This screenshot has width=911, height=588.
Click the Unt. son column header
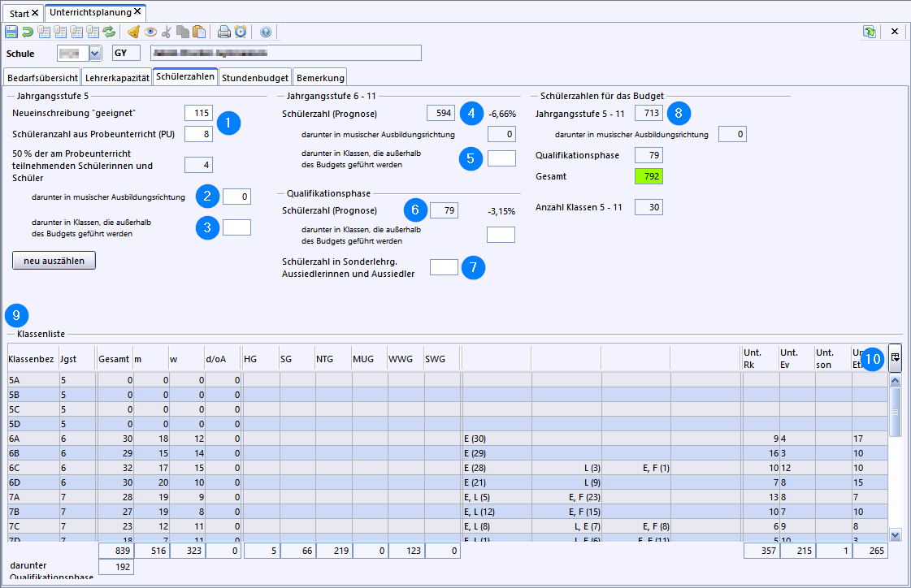(x=833, y=359)
